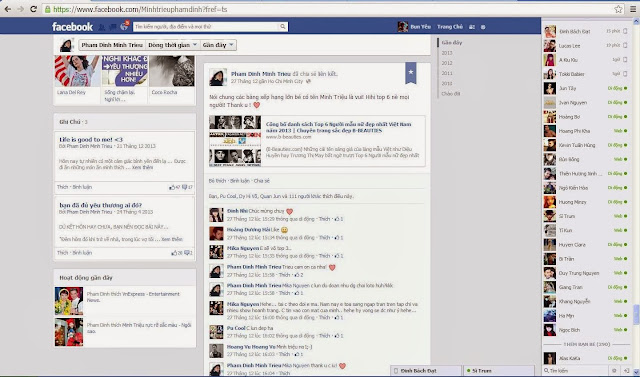Jump to Chào đời in the timeline navigator
Viewport: 640px width, 377px height.
click(x=451, y=94)
